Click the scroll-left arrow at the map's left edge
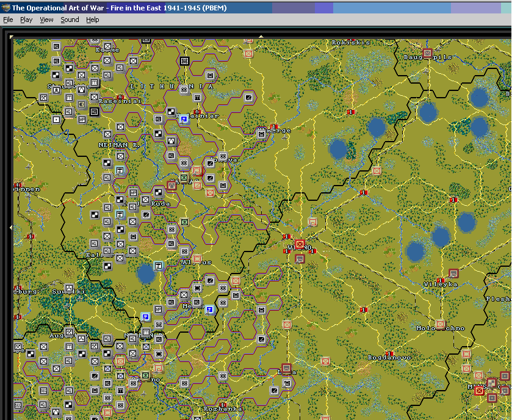The image size is (512, 420). [11, 227]
